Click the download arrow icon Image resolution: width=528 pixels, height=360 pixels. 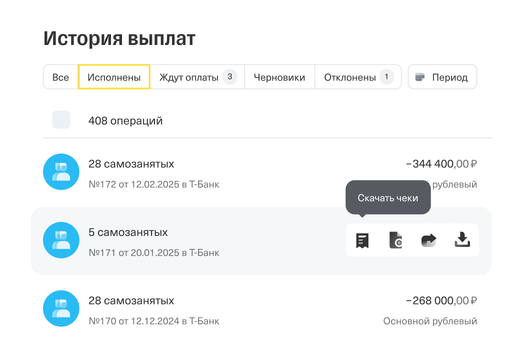pos(462,240)
